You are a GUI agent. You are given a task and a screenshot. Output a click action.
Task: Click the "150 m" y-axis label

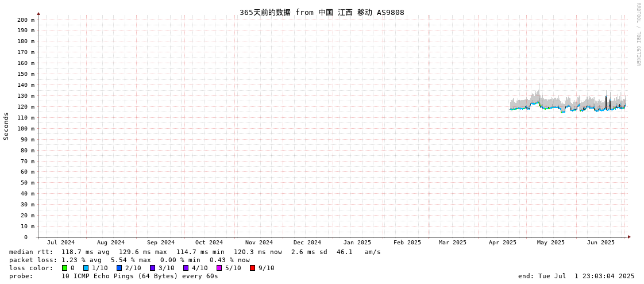[x=26, y=74]
